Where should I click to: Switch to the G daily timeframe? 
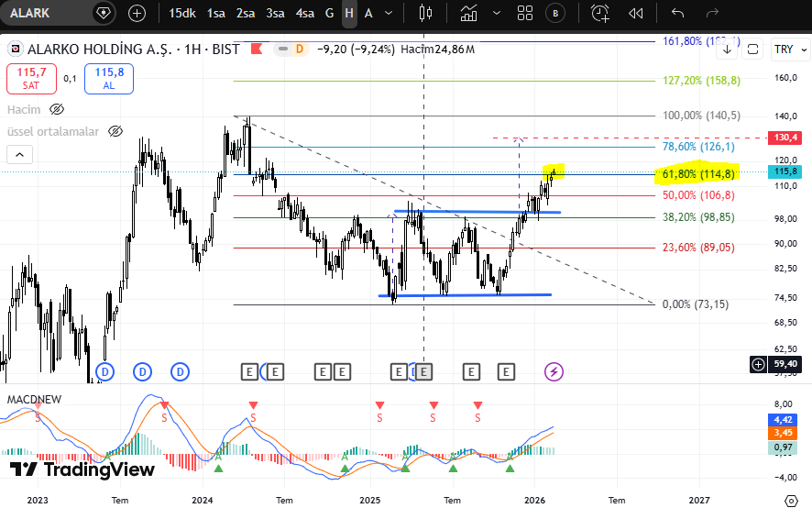click(x=329, y=13)
